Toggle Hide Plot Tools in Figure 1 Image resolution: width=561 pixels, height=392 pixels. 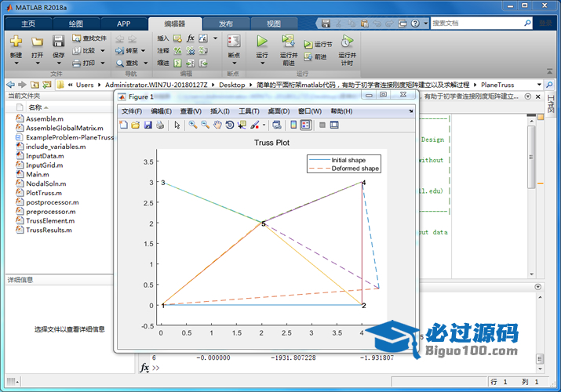[322, 125]
